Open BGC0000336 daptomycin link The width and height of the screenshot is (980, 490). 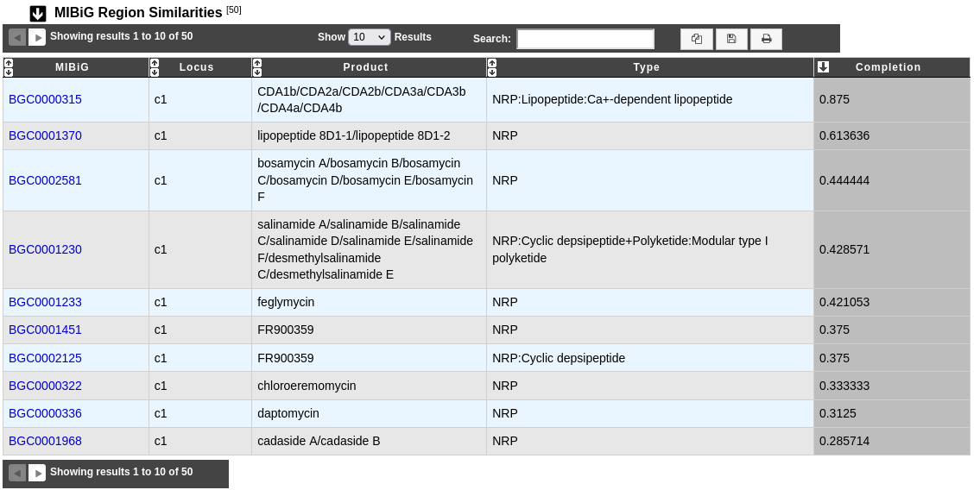pyautogui.click(x=45, y=413)
